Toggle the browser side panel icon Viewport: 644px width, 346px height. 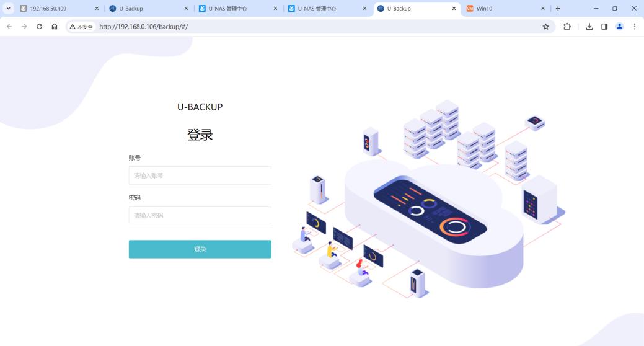coord(604,27)
